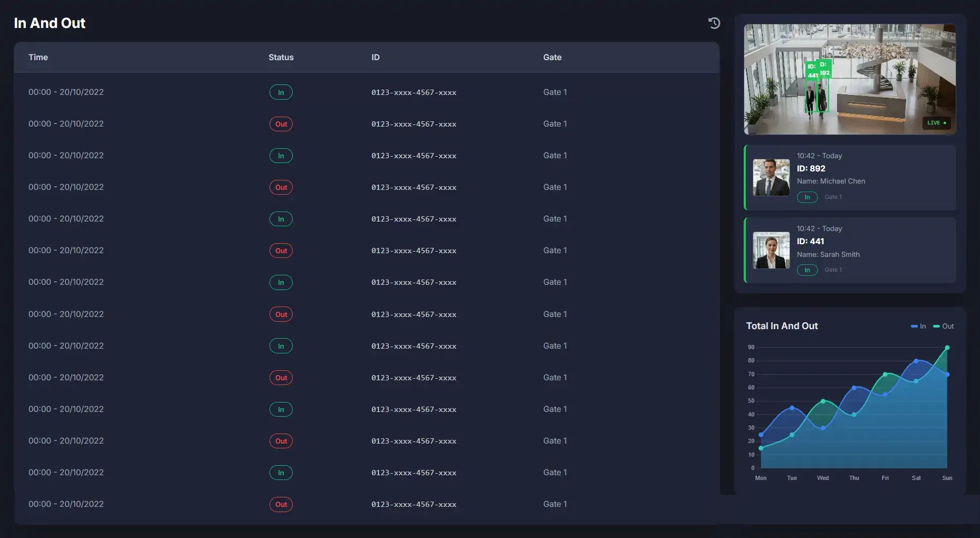This screenshot has width=980, height=538.
Task: Click Sarah Smith's profile photo
Action: tap(771, 251)
